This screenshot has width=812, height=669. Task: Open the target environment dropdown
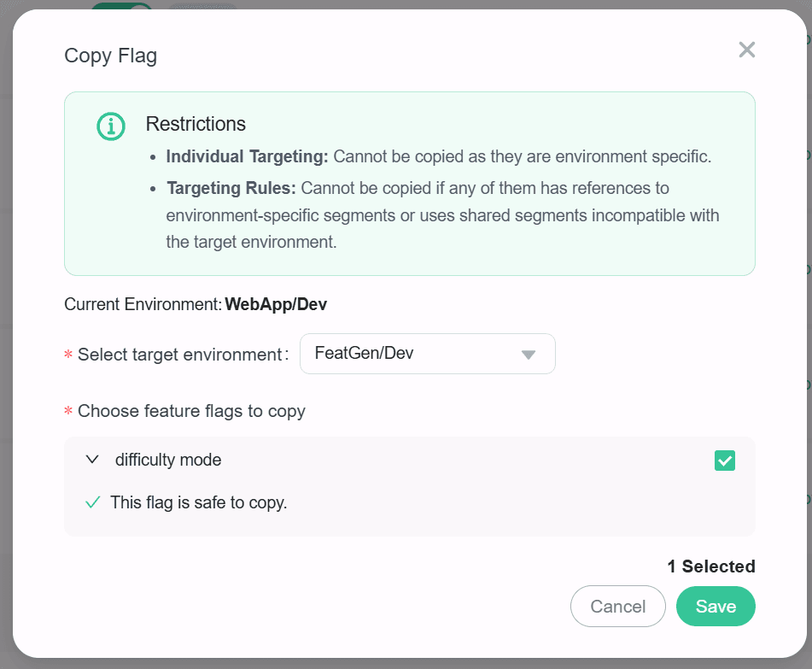[427, 354]
